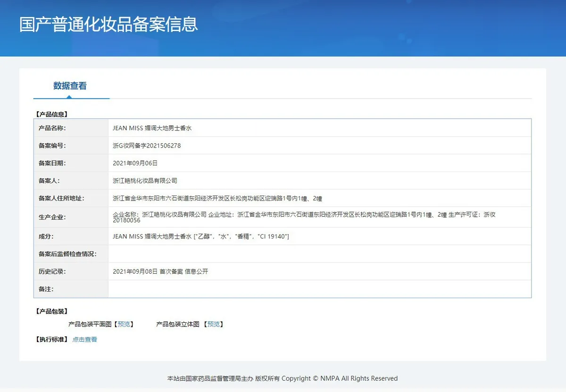This screenshot has width=566, height=392.
Task: Click the 产品包装平面图 label
Action: click(x=90, y=324)
